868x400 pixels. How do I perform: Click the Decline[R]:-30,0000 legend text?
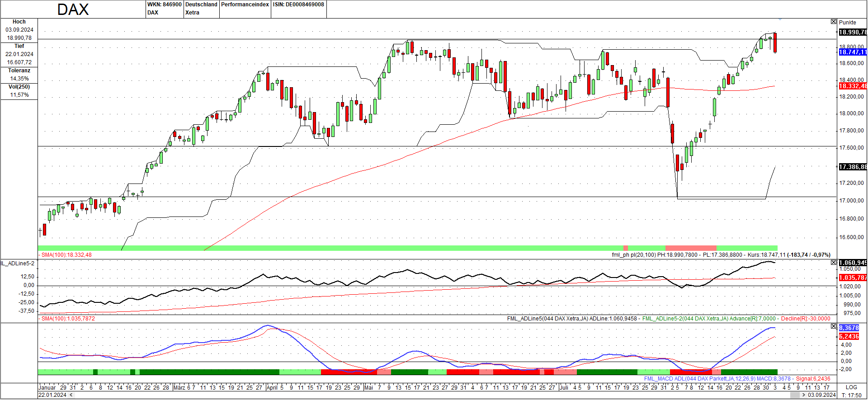click(x=806, y=319)
